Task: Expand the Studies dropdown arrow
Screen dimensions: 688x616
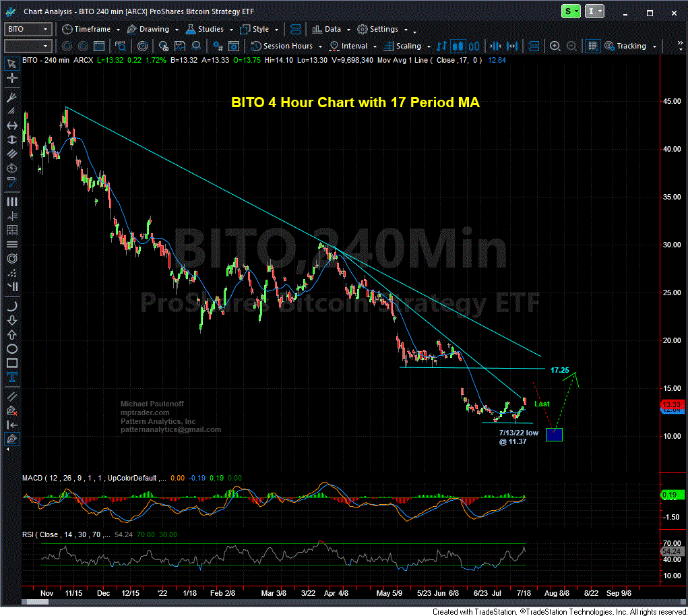Action: (x=231, y=30)
